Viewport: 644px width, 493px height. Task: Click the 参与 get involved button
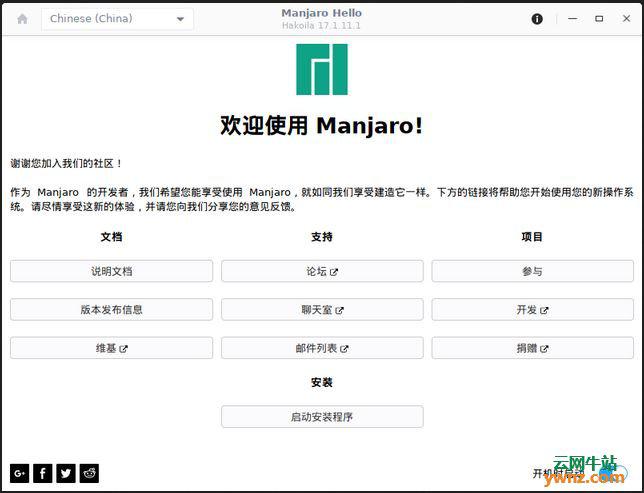(532, 271)
